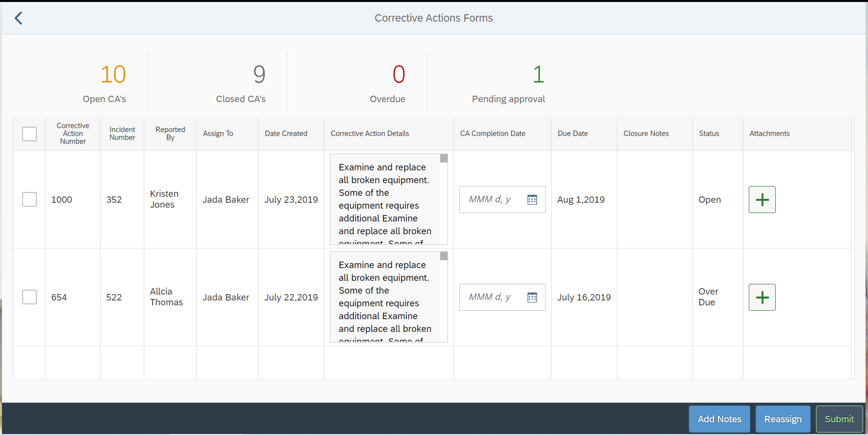Click the CA Completion Date field for 1000

pyautogui.click(x=491, y=199)
